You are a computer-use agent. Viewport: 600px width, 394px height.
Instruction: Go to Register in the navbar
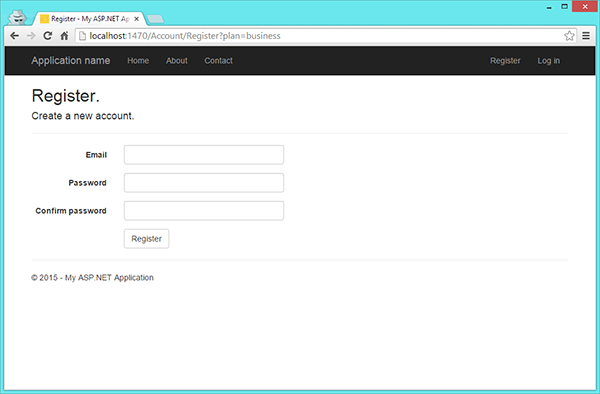click(505, 61)
